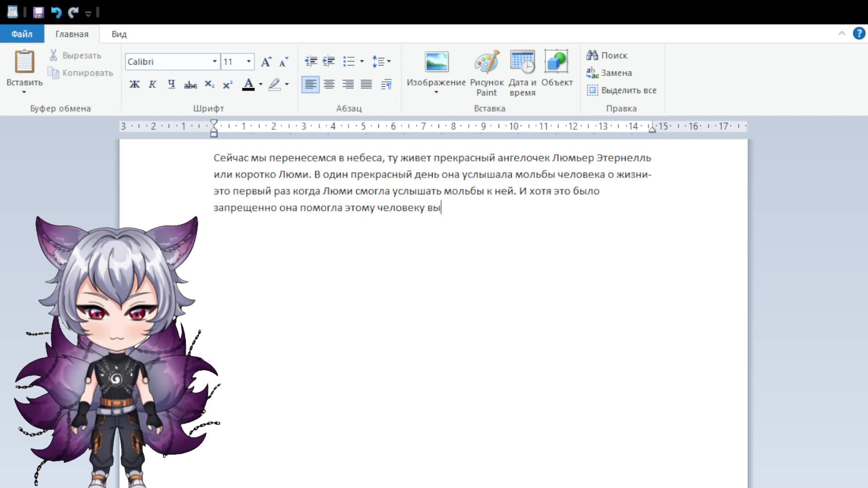Image resolution: width=868 pixels, height=488 pixels.
Task: Click the increase indent icon
Action: (x=329, y=61)
